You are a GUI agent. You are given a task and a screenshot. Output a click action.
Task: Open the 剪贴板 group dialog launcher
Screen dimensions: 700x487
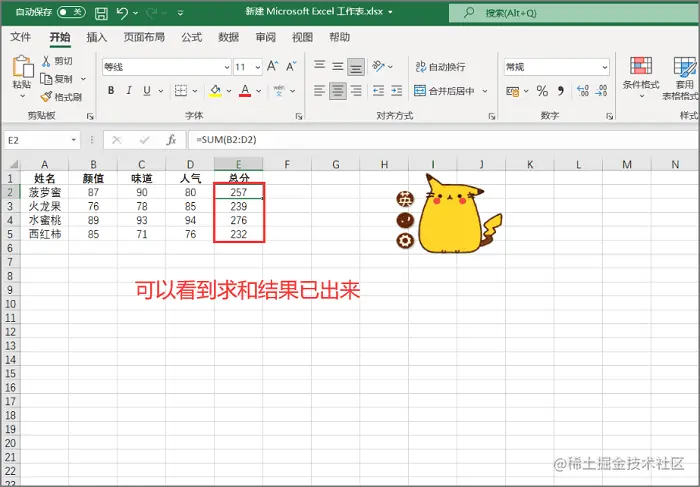click(x=90, y=117)
